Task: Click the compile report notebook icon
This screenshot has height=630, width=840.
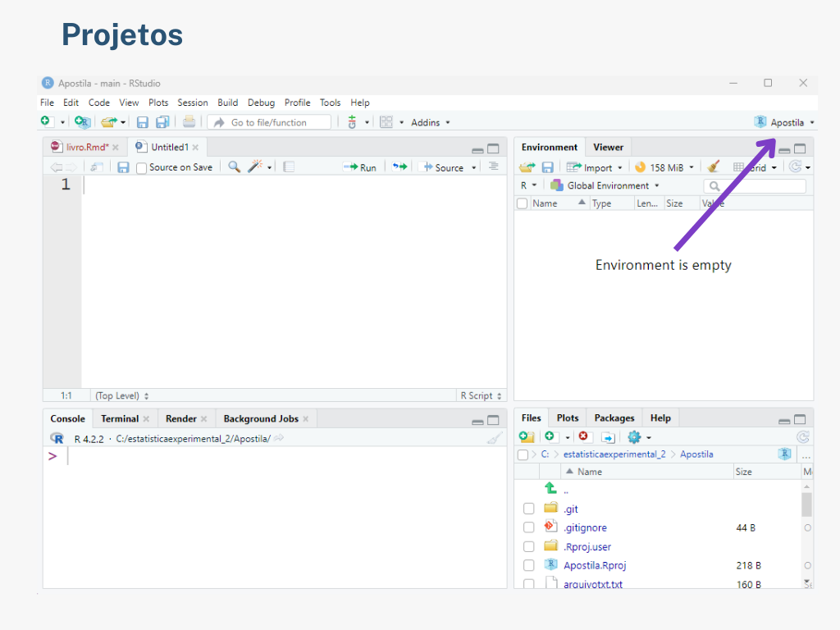Action: pos(289,167)
